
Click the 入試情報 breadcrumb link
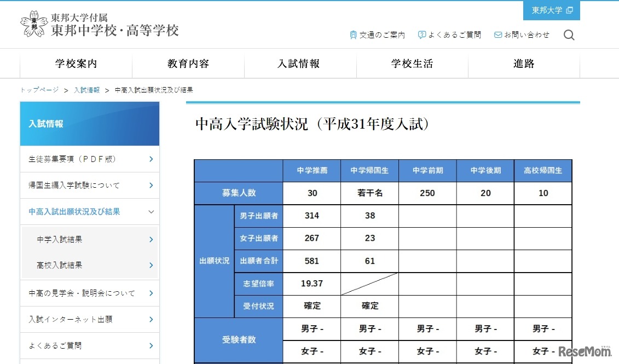(x=87, y=90)
